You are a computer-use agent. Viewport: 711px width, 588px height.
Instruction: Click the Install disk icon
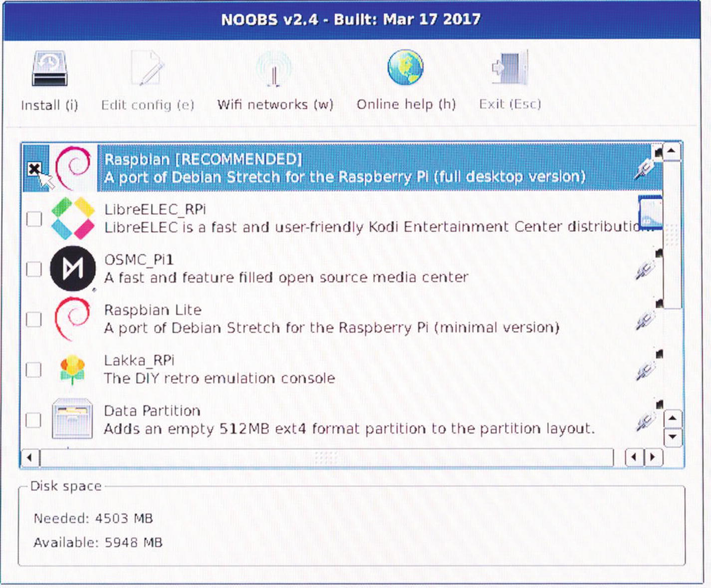[49, 68]
